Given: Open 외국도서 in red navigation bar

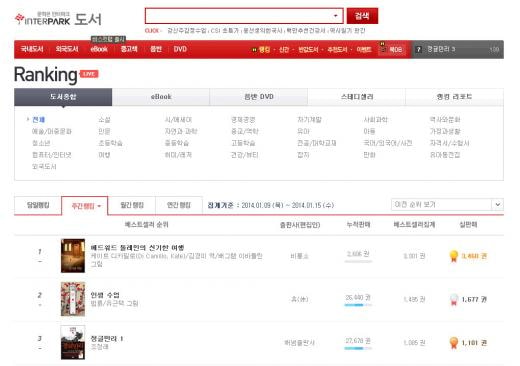Looking at the screenshot, I should (67, 49).
